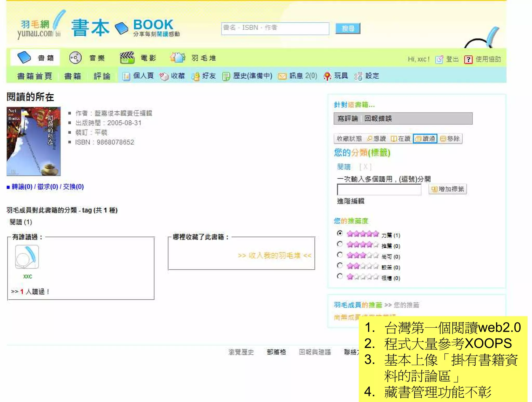Click the 閱讀的所在 book cover thumbnail

(x=34, y=141)
